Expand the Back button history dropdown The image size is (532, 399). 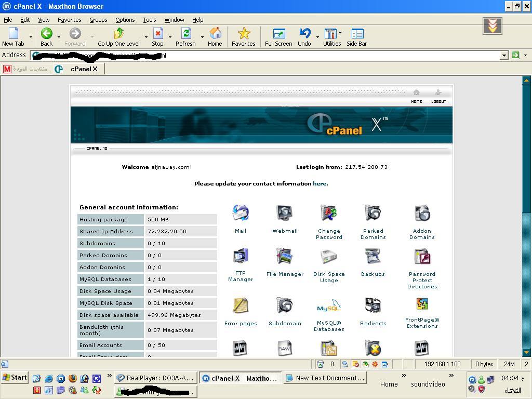(59, 37)
